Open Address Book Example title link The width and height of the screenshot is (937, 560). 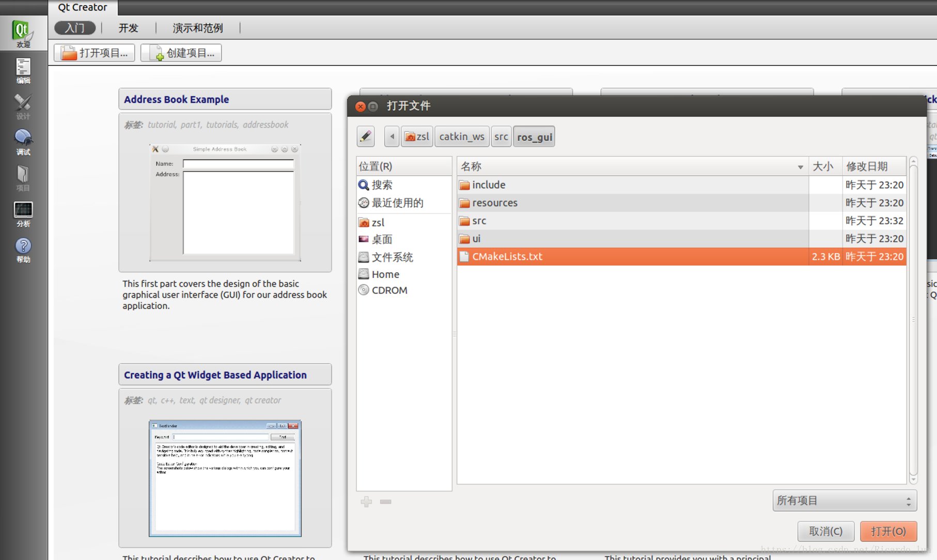click(176, 99)
